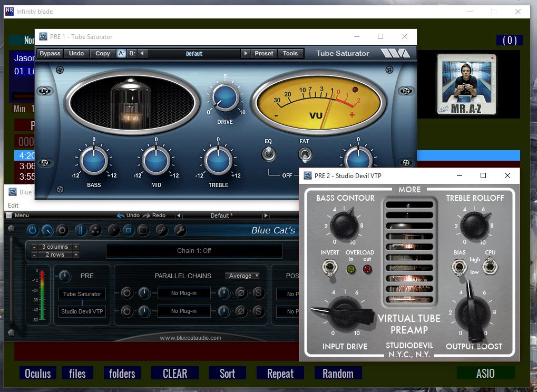Click Undo in the Blue Cat's toolbar
Image resolution: width=537 pixels, height=392 pixels.
click(129, 215)
